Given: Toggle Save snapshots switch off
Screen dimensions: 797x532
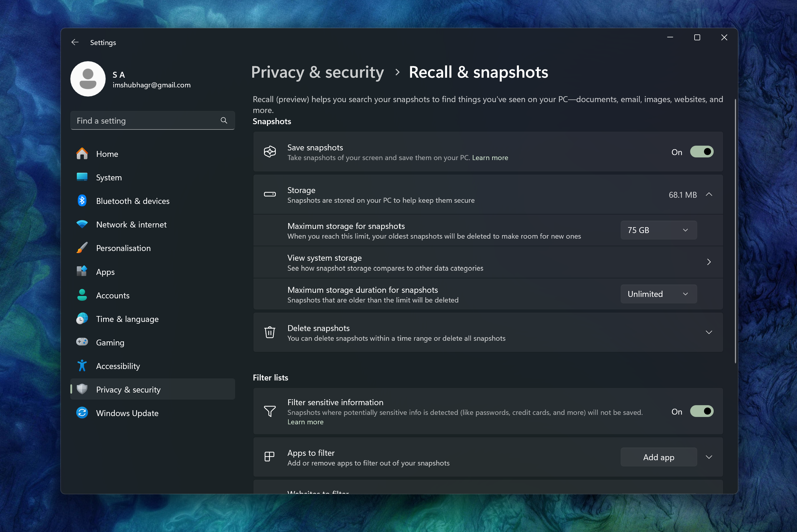Looking at the screenshot, I should click(x=701, y=152).
